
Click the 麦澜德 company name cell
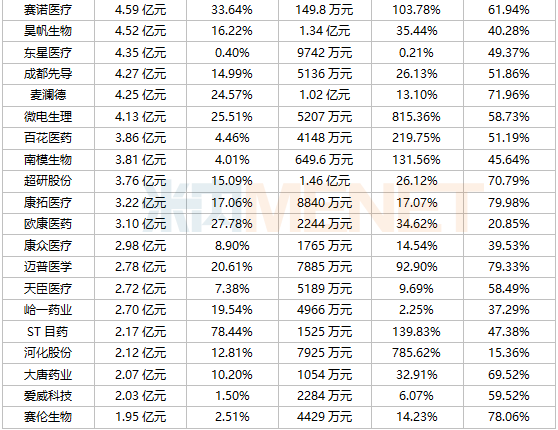click(x=48, y=95)
